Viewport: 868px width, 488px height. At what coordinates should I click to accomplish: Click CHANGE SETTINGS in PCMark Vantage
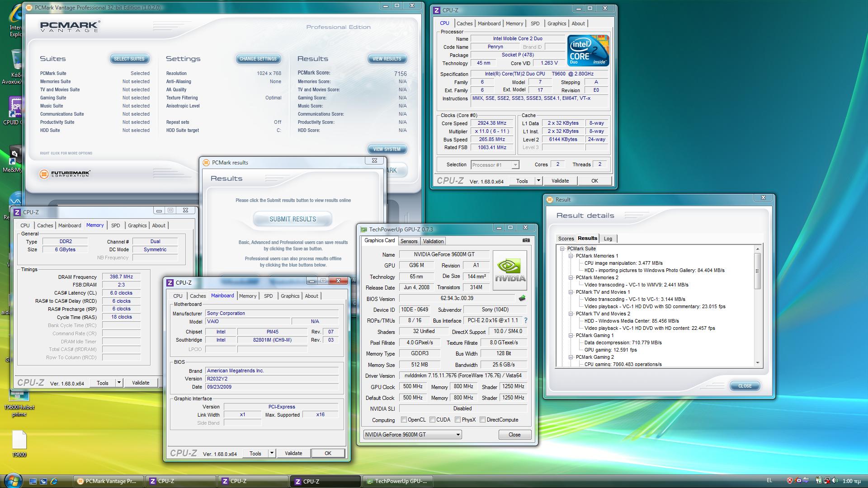(258, 59)
